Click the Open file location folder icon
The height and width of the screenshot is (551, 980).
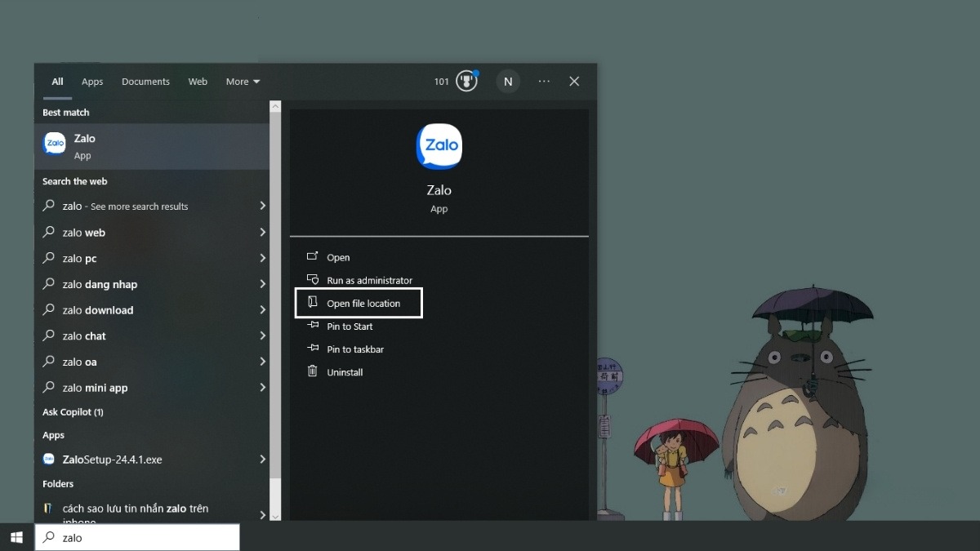(x=312, y=302)
